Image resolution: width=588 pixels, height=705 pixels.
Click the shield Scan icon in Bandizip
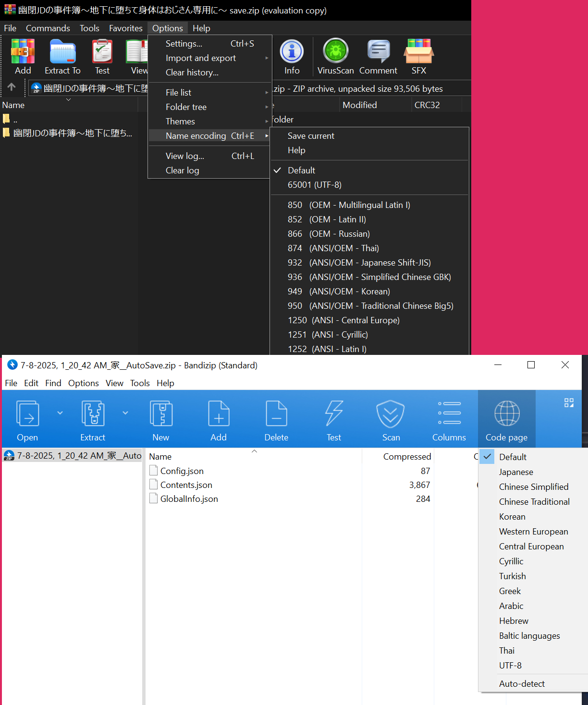click(391, 413)
